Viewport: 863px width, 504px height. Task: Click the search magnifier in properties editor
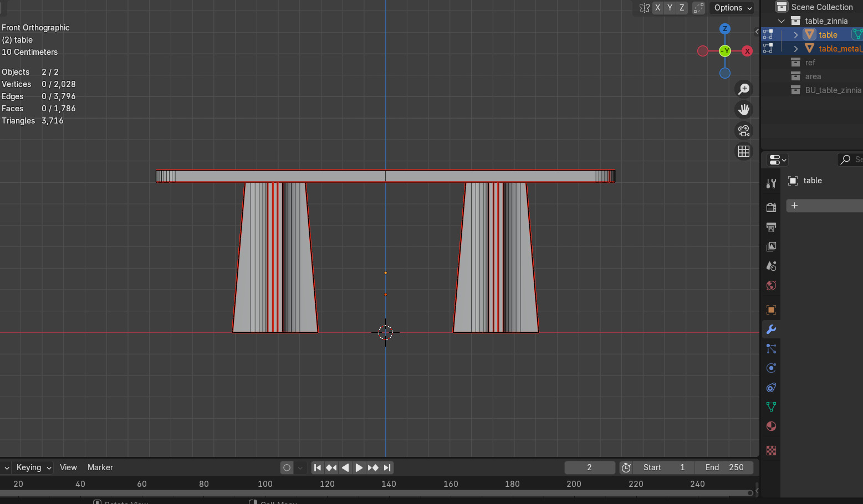845,160
